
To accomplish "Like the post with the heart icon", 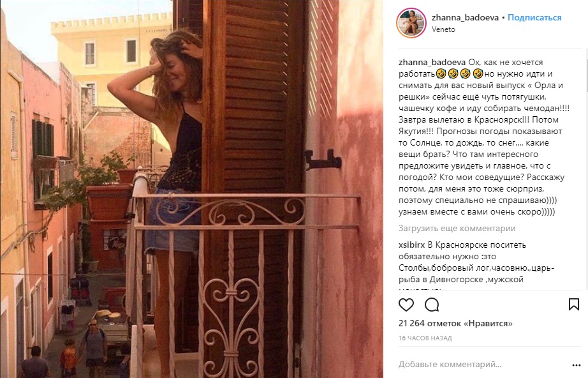I will point(406,305).
